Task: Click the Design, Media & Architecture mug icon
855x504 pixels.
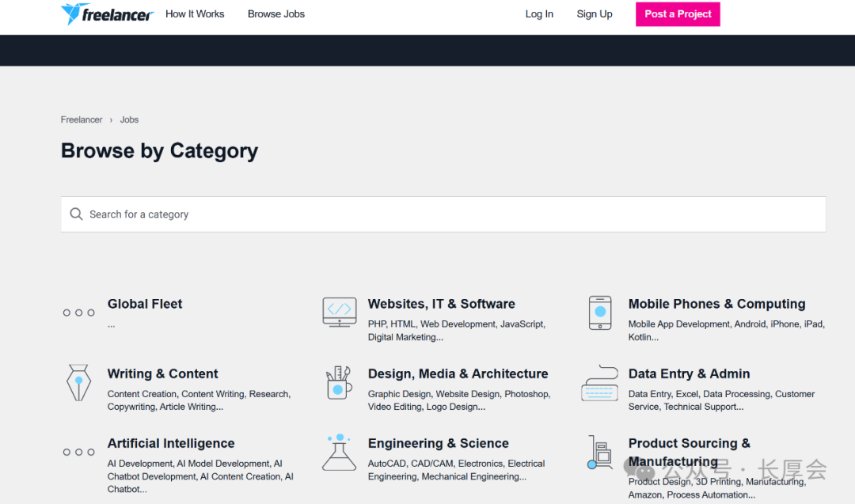Action: click(339, 382)
